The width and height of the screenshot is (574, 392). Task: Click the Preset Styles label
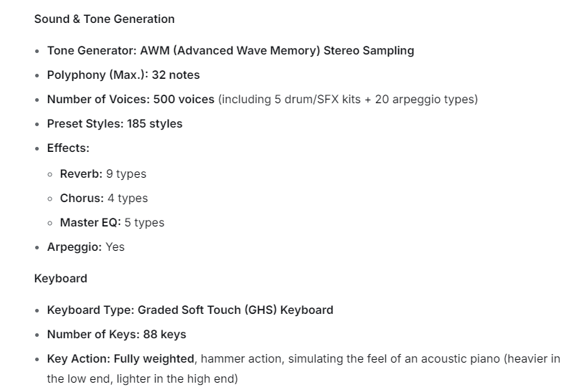point(85,123)
